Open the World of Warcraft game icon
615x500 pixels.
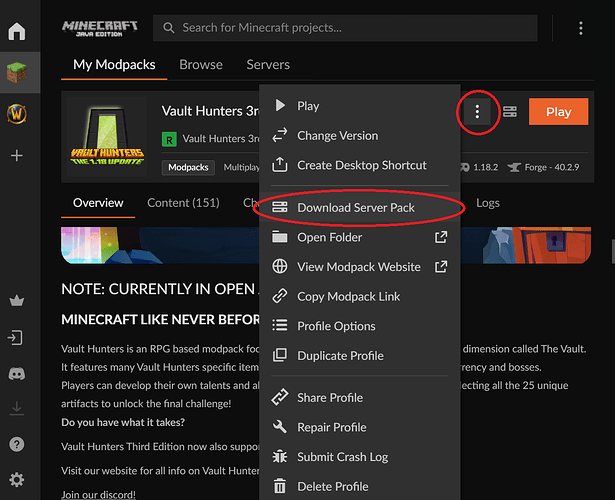(x=16, y=114)
